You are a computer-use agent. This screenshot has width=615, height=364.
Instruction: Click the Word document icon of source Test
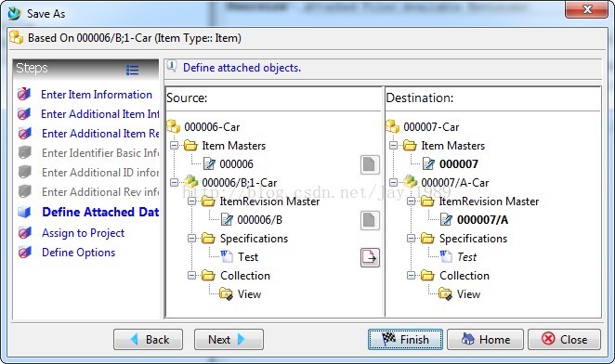[227, 256]
